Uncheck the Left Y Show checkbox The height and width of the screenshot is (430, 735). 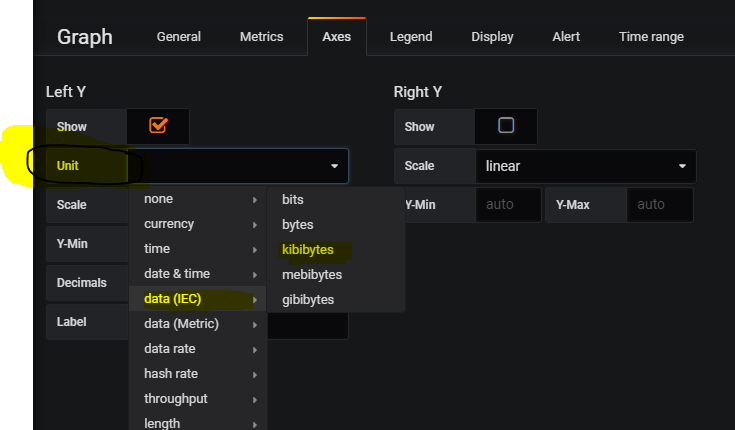[x=158, y=126]
